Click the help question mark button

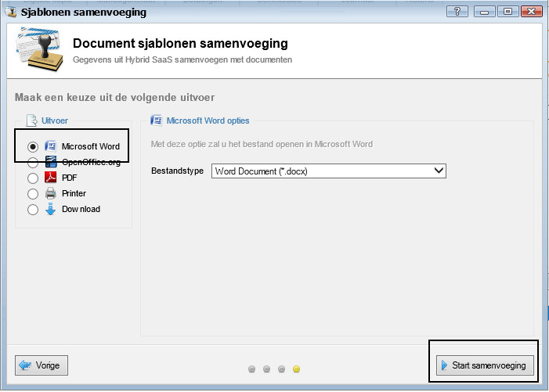pyautogui.click(x=457, y=12)
